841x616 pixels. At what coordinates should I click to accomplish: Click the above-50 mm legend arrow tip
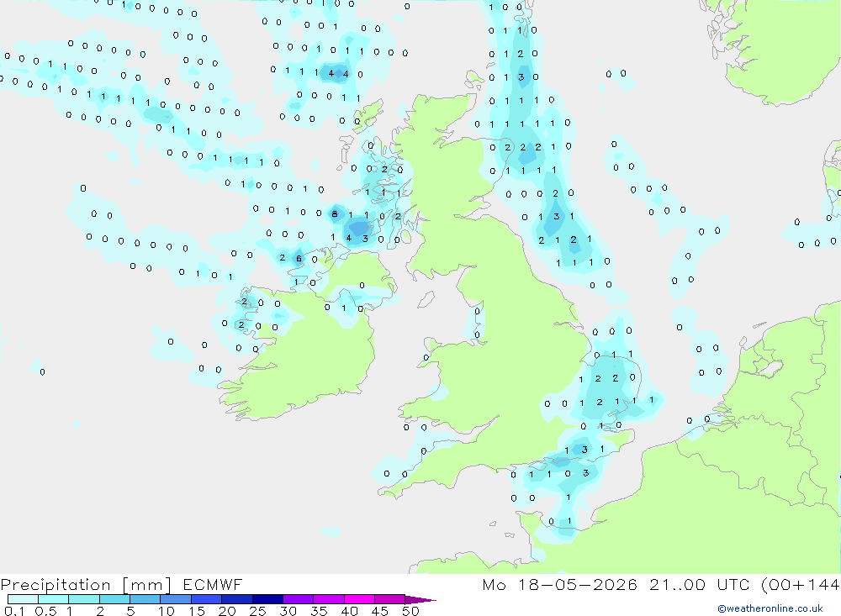(x=420, y=600)
